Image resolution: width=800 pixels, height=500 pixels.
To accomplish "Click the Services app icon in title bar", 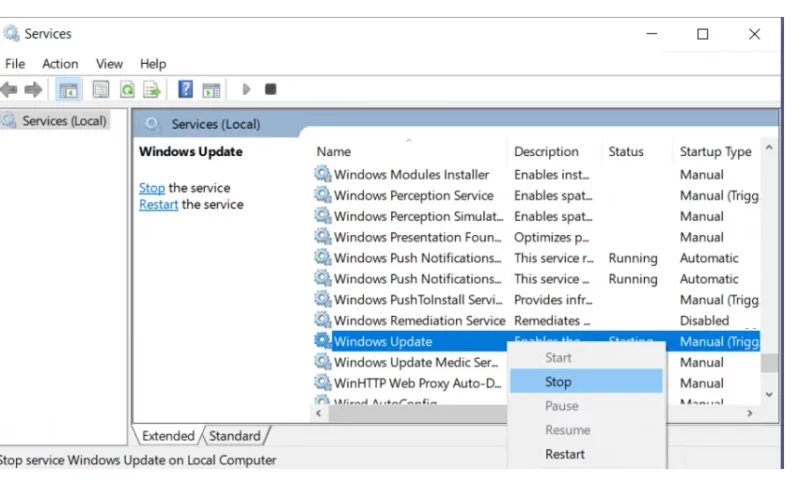I will (x=11, y=34).
